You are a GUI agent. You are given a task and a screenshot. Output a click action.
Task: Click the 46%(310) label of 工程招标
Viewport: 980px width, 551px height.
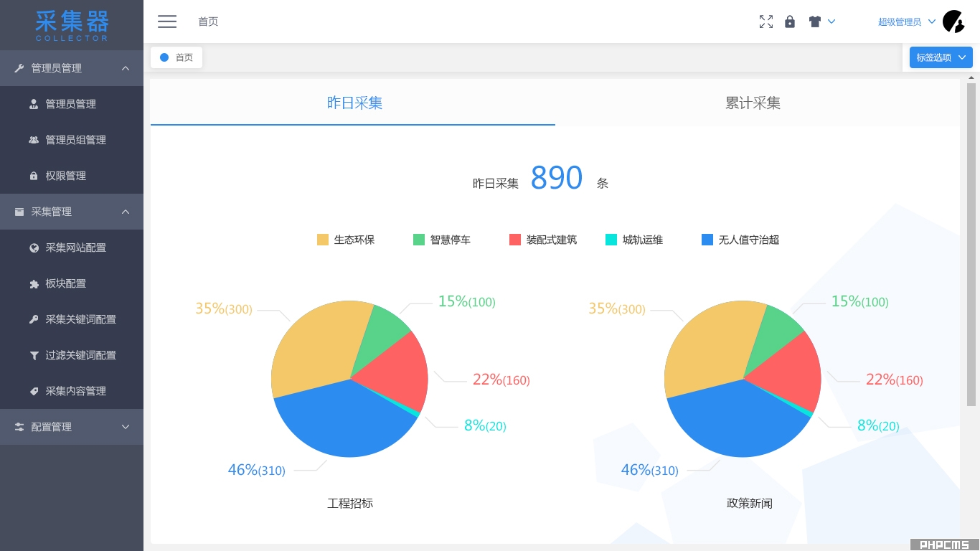point(257,470)
